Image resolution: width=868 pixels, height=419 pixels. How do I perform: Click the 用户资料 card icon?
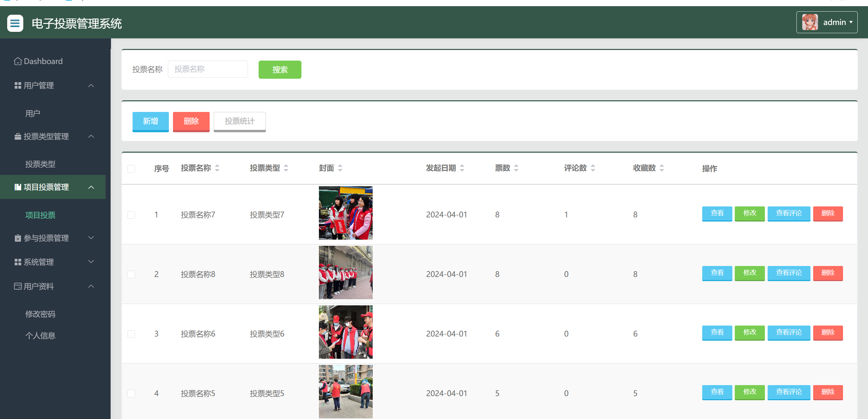[x=18, y=286]
